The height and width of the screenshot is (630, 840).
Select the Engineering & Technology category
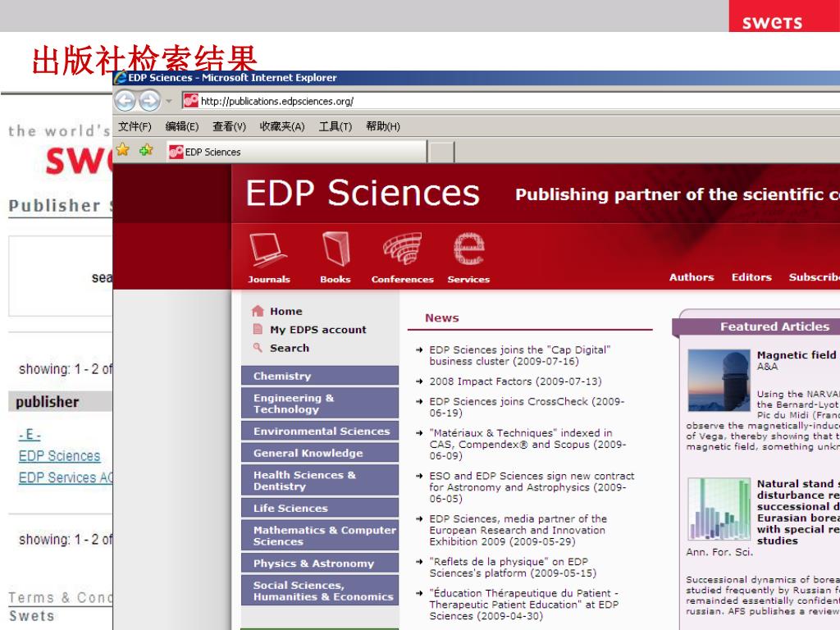pos(320,404)
